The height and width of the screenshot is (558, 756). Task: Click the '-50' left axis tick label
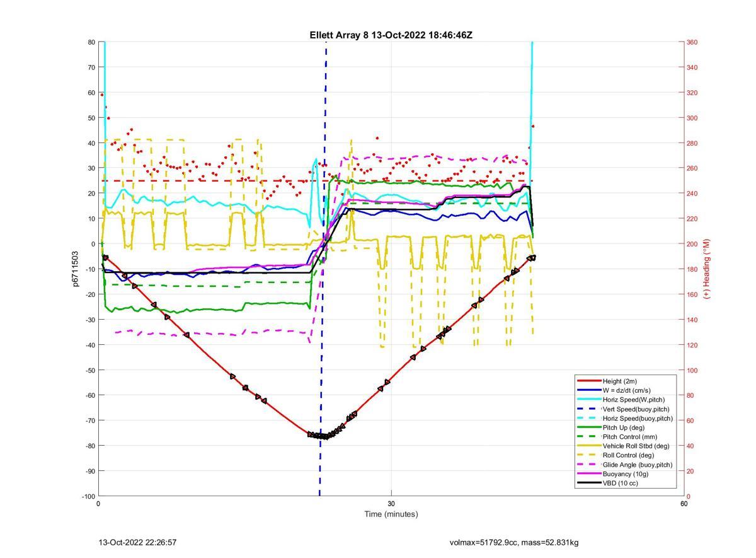pyautogui.click(x=90, y=370)
